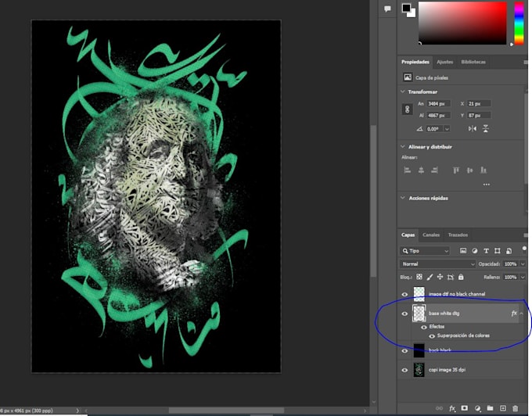Open the Propiedades panel options menu

tap(526, 63)
